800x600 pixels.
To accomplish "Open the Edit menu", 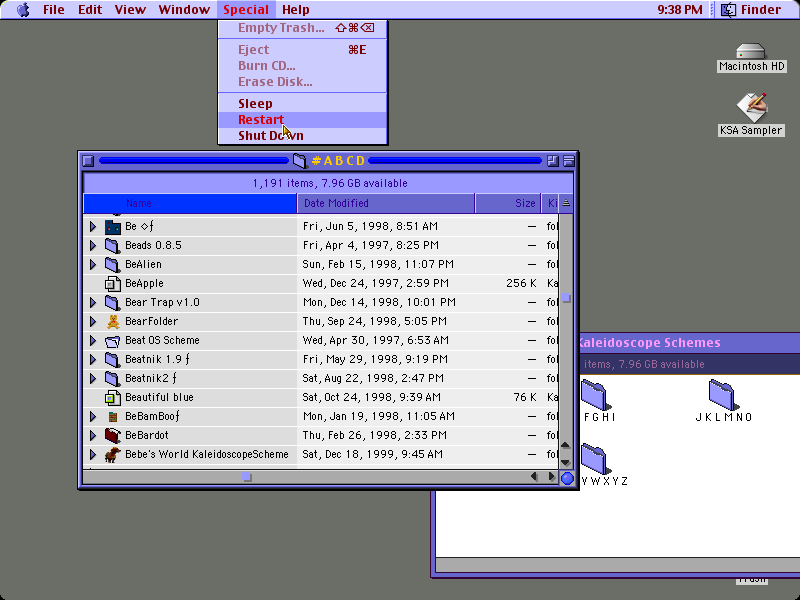I will (90, 10).
